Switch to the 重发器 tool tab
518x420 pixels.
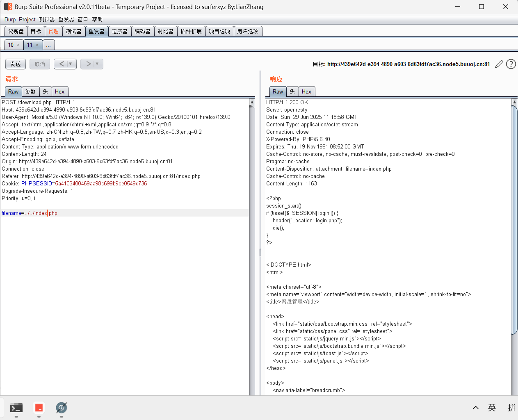[97, 31]
